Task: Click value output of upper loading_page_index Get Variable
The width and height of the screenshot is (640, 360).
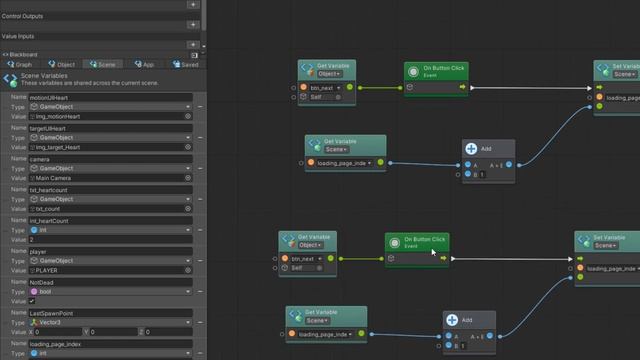Action: click(x=380, y=162)
